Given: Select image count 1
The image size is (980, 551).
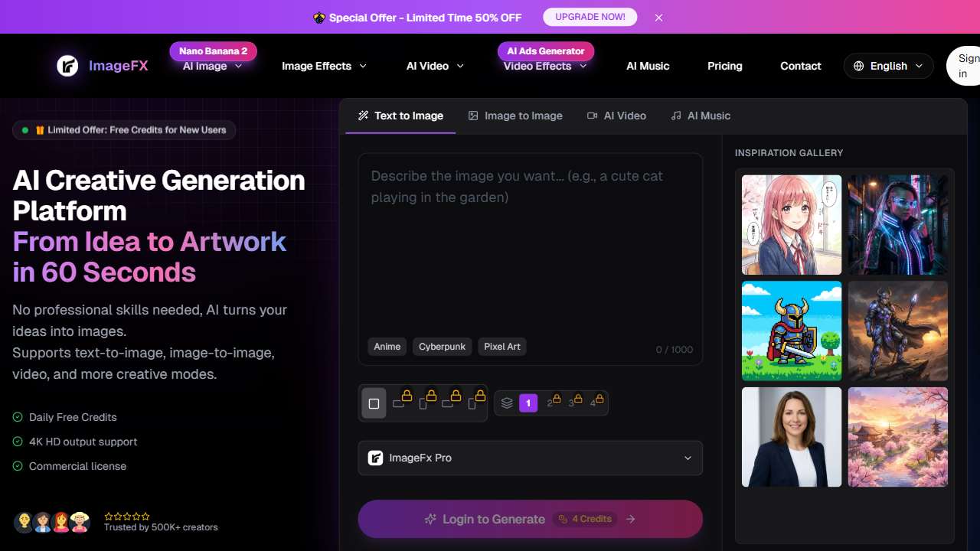Looking at the screenshot, I should [x=528, y=403].
